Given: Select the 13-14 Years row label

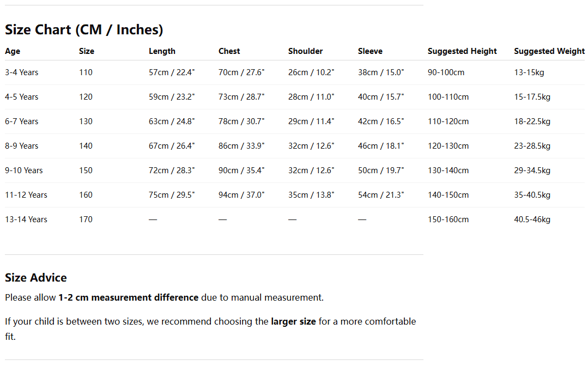Looking at the screenshot, I should point(26,219).
